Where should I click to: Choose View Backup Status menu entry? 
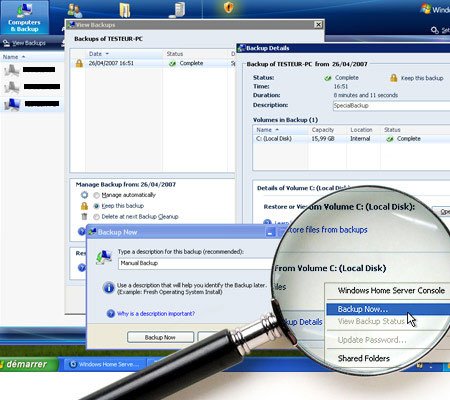[371, 322]
